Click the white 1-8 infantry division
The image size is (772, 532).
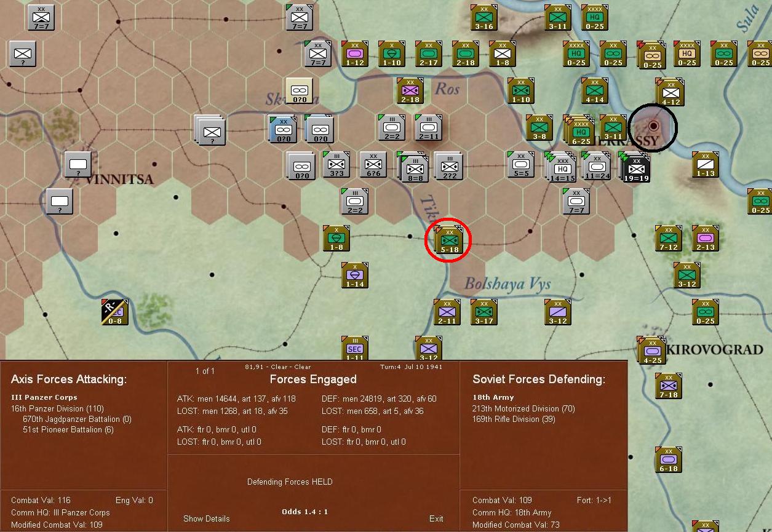(503, 54)
